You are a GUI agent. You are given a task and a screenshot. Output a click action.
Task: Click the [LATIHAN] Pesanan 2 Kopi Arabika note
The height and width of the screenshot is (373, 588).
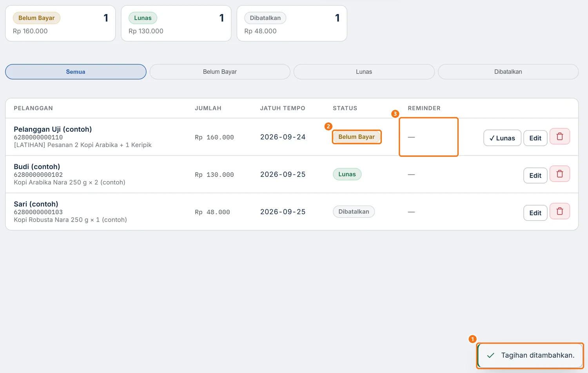tap(83, 145)
